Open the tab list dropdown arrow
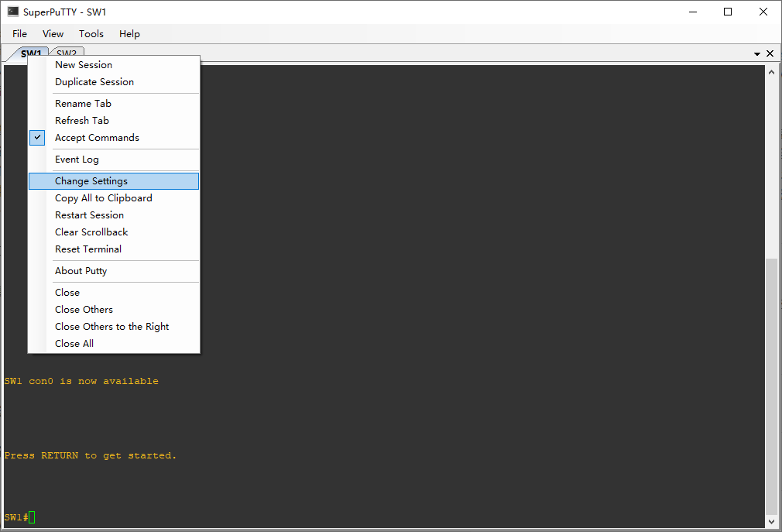782x532 pixels. coord(757,53)
